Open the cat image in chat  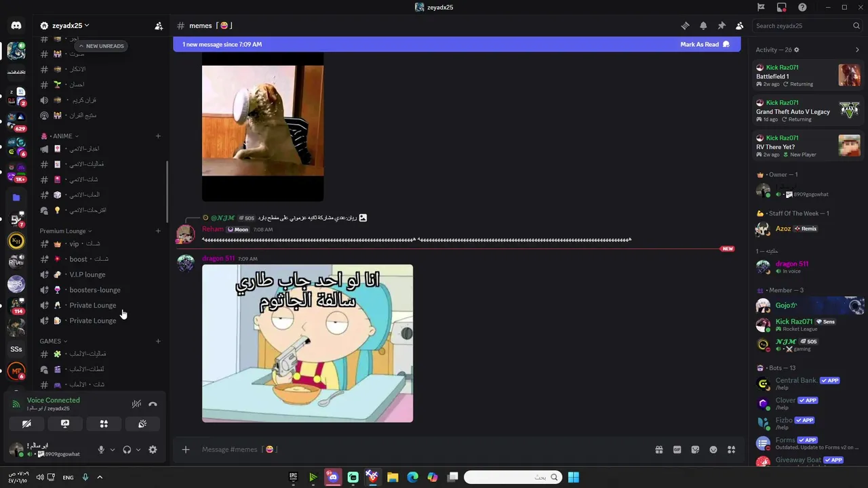(x=262, y=127)
